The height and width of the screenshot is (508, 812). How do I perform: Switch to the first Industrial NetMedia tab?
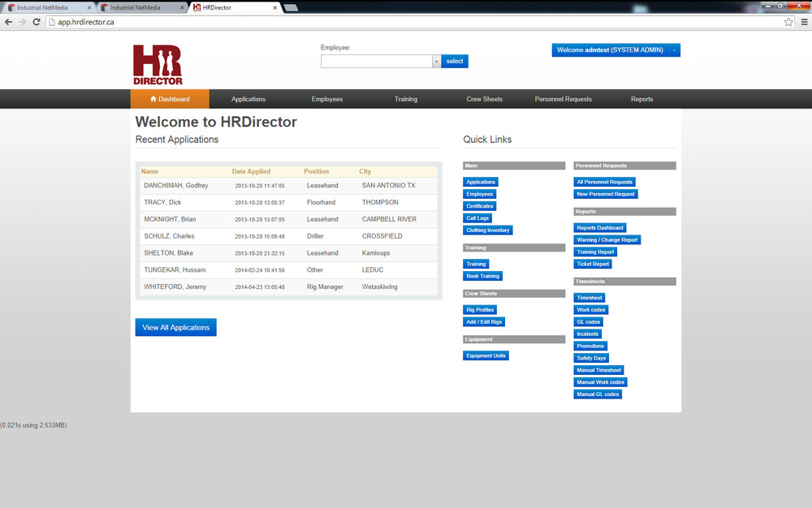click(46, 8)
